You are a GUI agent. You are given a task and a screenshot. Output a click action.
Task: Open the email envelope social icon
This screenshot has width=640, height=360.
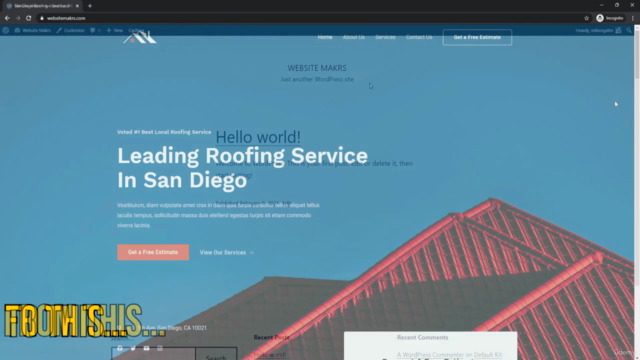point(146,348)
